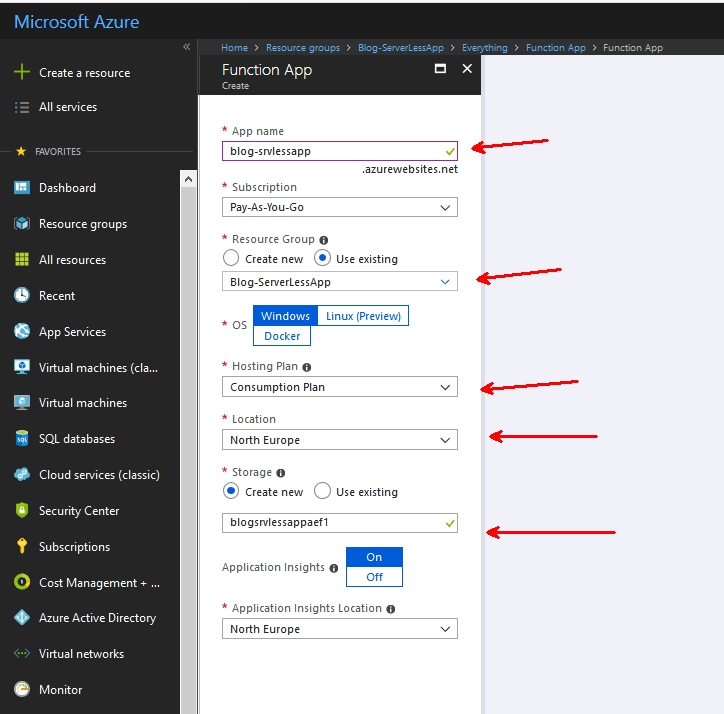Collapse the sidebar with the double chevron
The height and width of the screenshot is (714, 724).
[187, 47]
